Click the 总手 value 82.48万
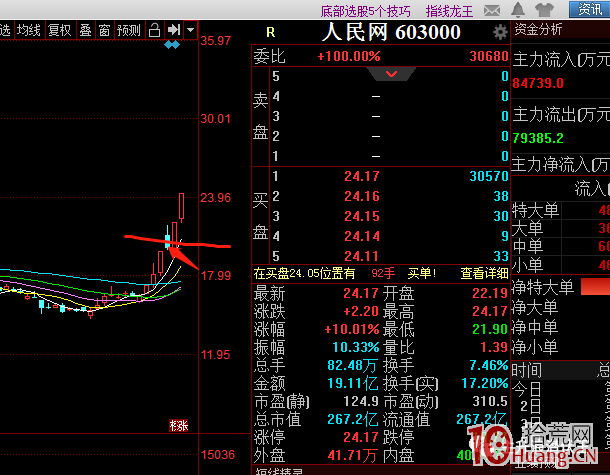The width and height of the screenshot is (610, 475). tap(352, 365)
